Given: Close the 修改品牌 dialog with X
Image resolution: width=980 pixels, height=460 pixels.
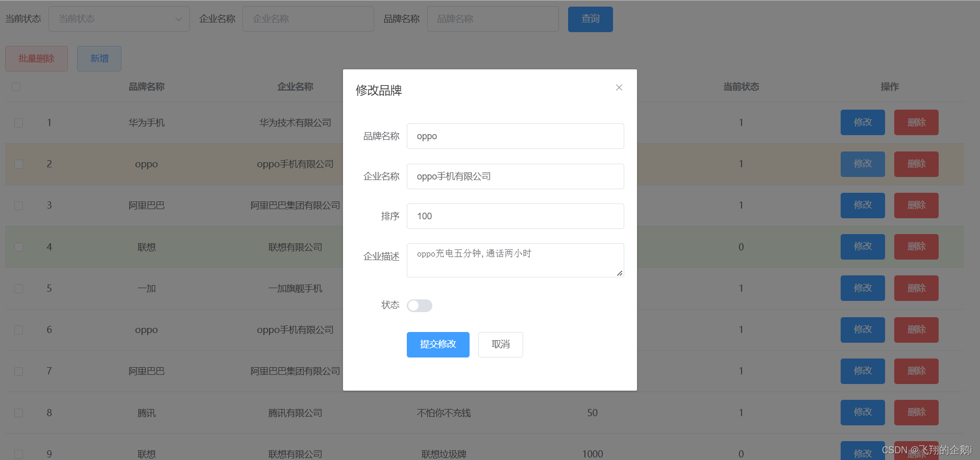Looking at the screenshot, I should tap(619, 88).
